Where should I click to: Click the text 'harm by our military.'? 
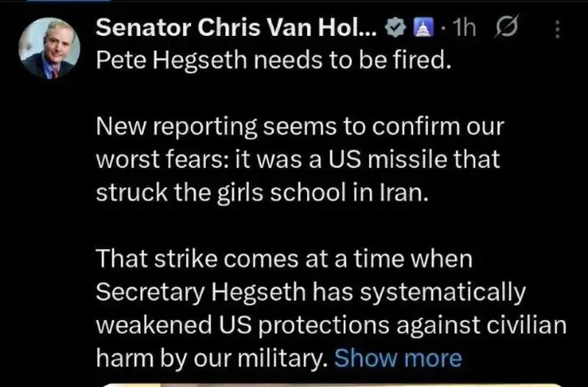(212, 358)
